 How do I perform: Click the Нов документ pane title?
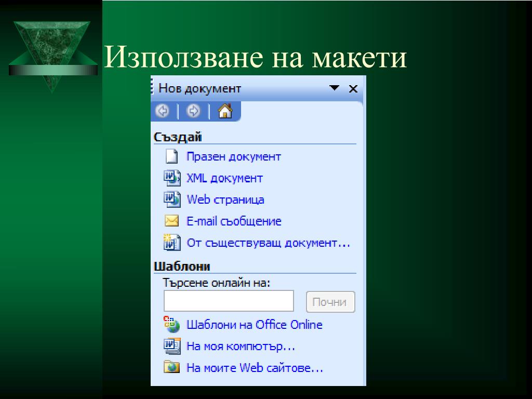[200, 88]
